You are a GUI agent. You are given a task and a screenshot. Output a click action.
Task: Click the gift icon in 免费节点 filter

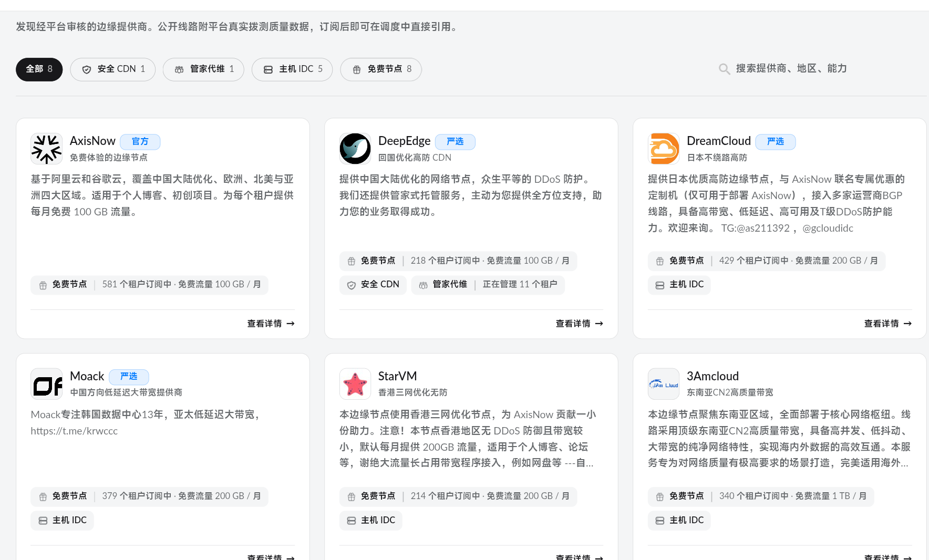coord(357,69)
